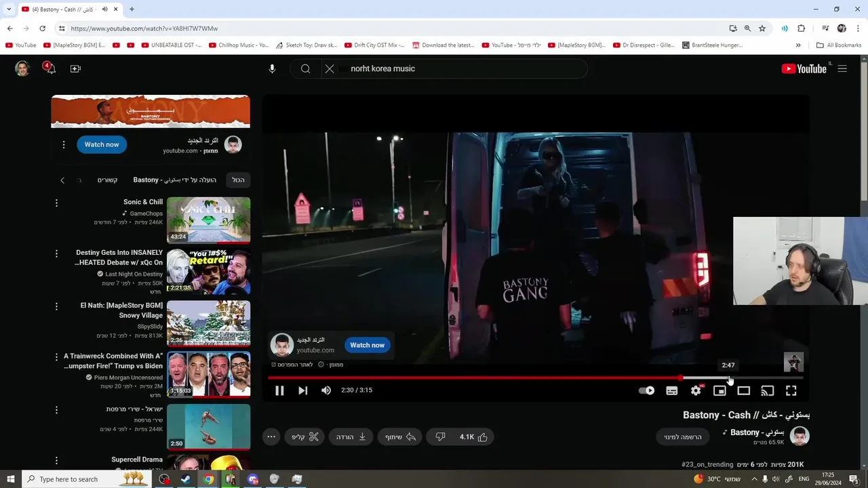Subscribe to the Bastony channel
This screenshot has width=868, height=488.
click(x=683, y=437)
